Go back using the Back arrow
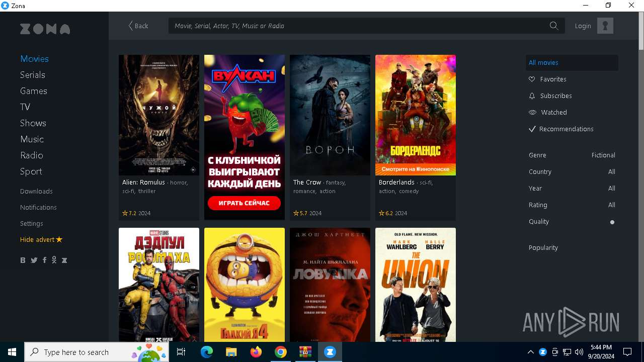 pos(138,26)
